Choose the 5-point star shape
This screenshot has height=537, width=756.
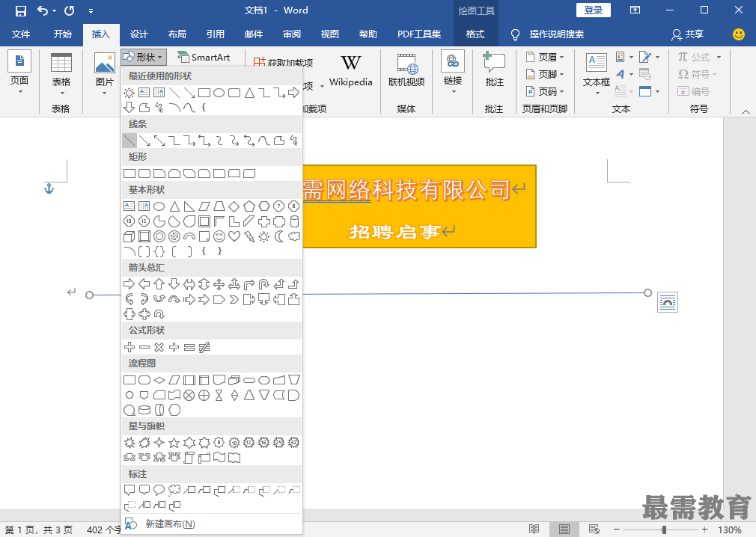click(174, 442)
